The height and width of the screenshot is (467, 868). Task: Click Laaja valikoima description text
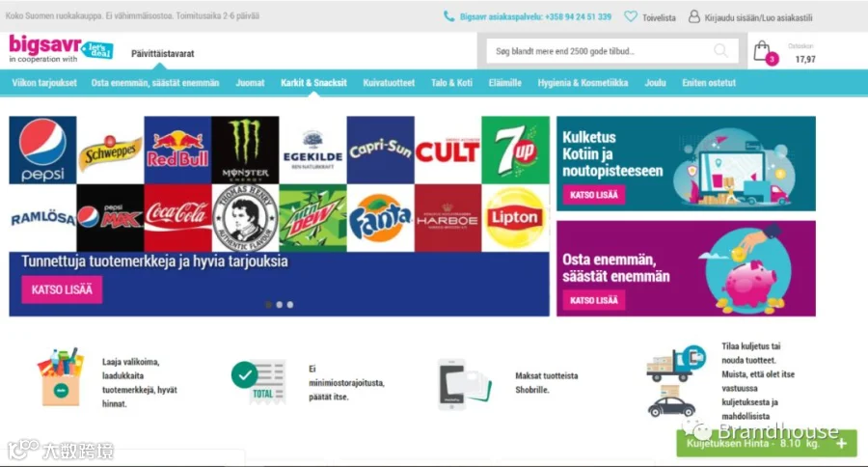point(140,383)
